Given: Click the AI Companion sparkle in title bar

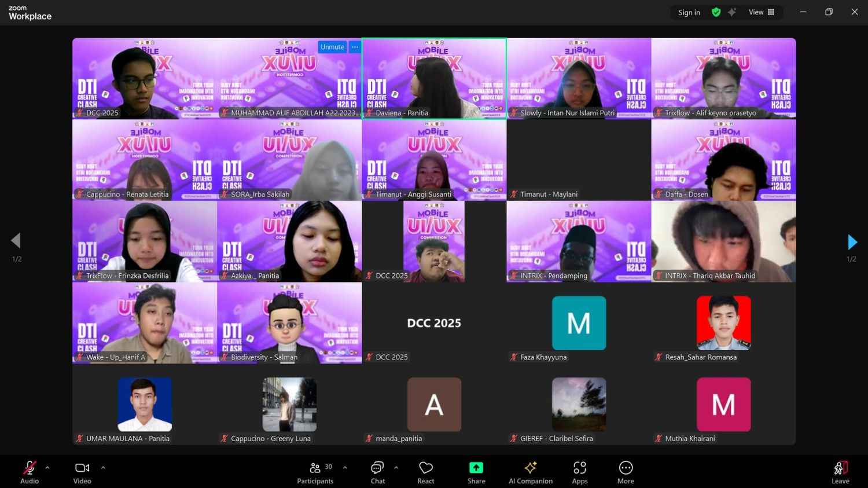Looking at the screenshot, I should pos(733,12).
